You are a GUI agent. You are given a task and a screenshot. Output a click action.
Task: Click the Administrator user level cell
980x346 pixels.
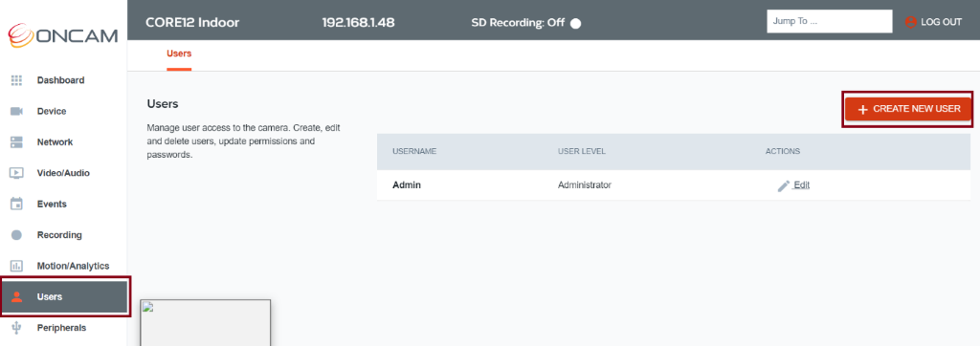tap(585, 184)
